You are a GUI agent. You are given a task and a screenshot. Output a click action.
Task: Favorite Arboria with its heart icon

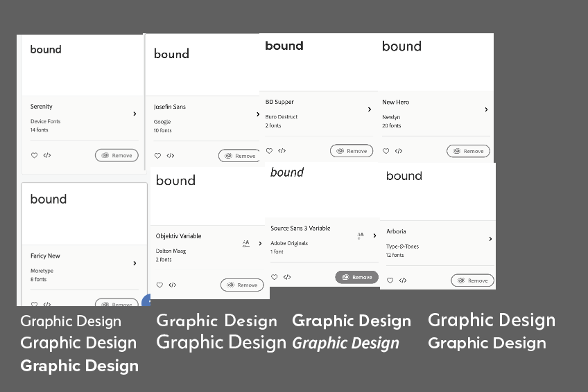[390, 280]
